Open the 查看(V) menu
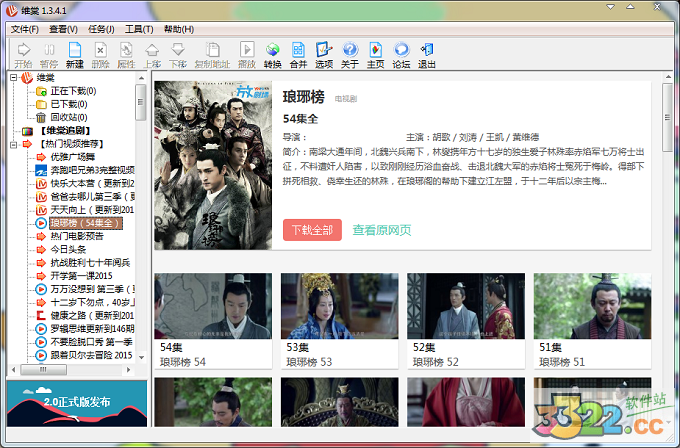Screen dimensions: 680x448 63,29
